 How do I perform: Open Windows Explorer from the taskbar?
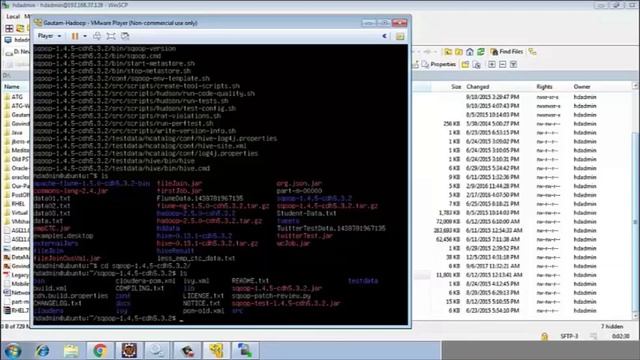[x=71, y=351]
